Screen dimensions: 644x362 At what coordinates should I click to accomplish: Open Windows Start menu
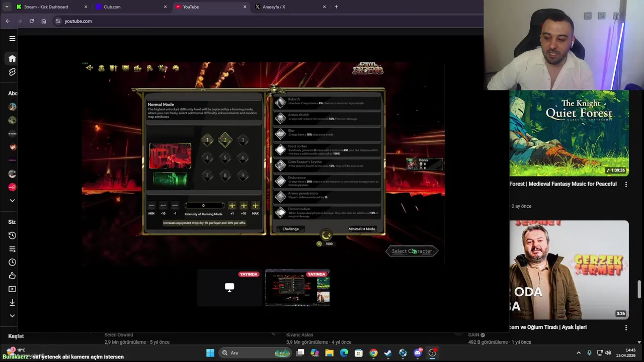[210, 353]
